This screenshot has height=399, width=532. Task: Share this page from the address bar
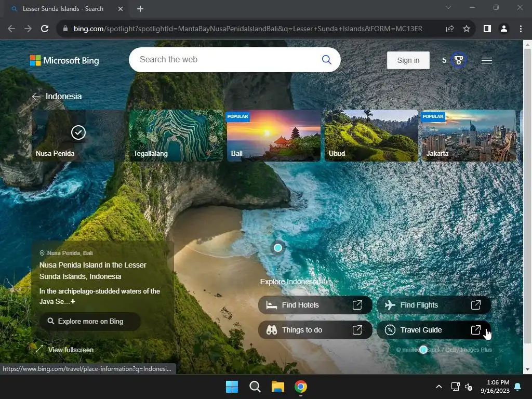pyautogui.click(x=449, y=29)
